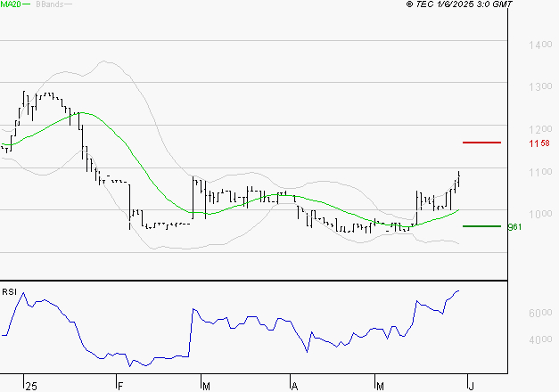Select the '25' year marker on time axis
Image resolution: width=559 pixels, height=392 pixels.
coord(31,386)
